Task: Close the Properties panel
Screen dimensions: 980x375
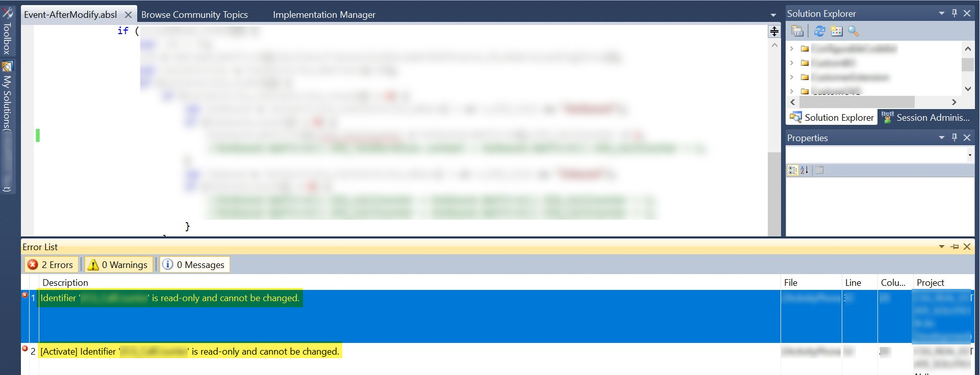Action: click(967, 138)
